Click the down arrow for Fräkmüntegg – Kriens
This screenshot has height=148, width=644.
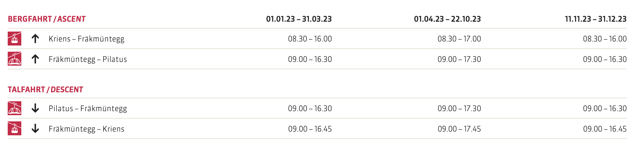(35, 128)
